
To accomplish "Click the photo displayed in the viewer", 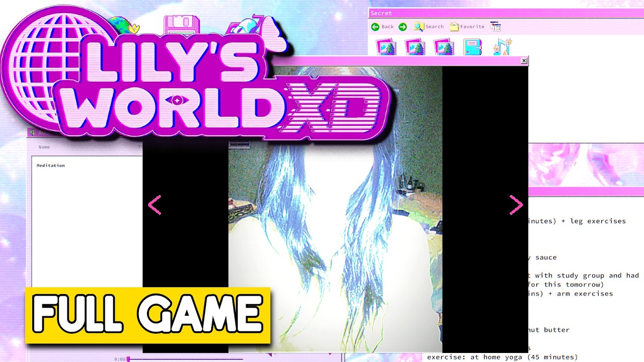I will pos(335,209).
